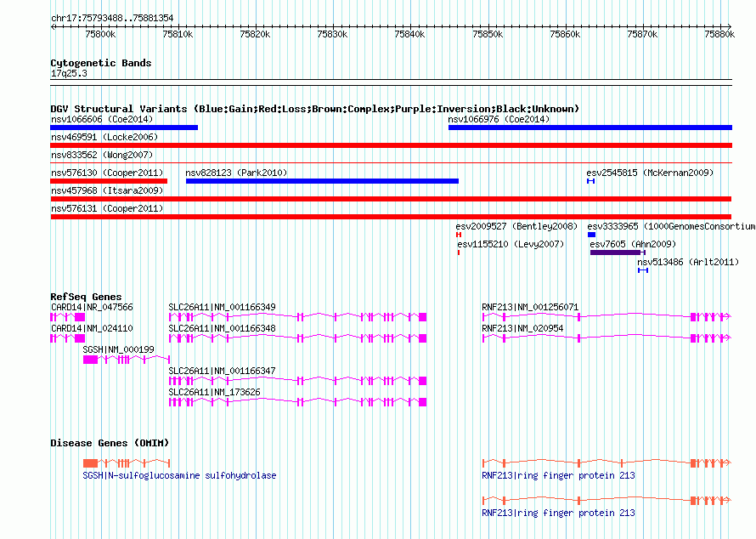Click the RNF213|NM_020954 gene label
Image resolution: width=756 pixels, height=539 pixels.
click(x=522, y=328)
